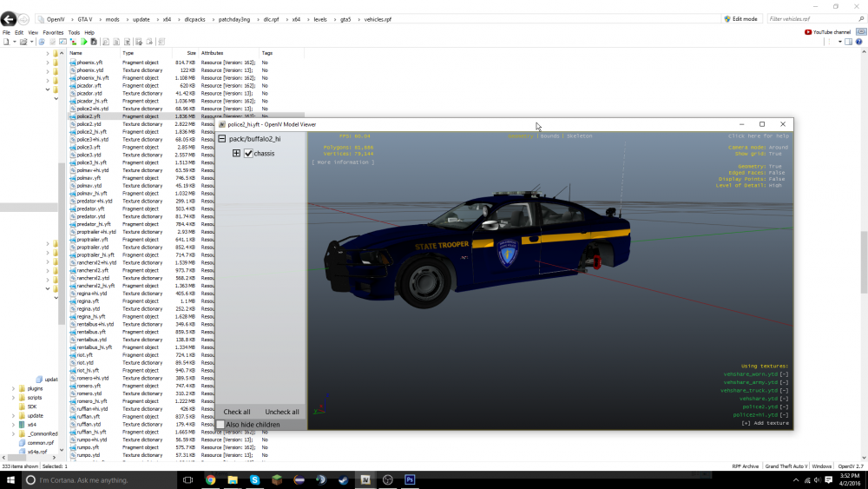This screenshot has height=489, width=868.
Task: Click the 'Click here for help' text
Action: [x=759, y=136]
